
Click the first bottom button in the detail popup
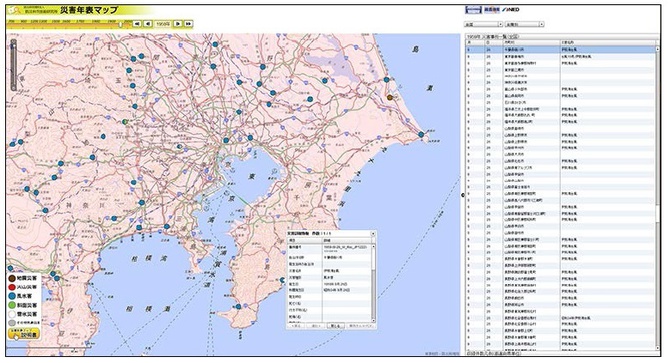tap(296, 326)
